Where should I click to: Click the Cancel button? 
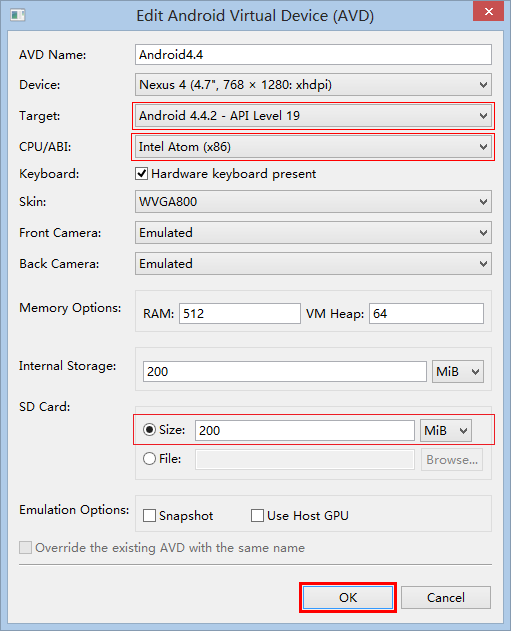pos(446,598)
